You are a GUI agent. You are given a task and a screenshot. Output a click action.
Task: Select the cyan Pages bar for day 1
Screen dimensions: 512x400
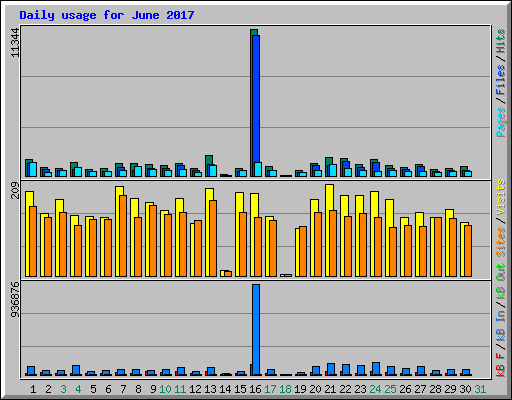pos(33,170)
